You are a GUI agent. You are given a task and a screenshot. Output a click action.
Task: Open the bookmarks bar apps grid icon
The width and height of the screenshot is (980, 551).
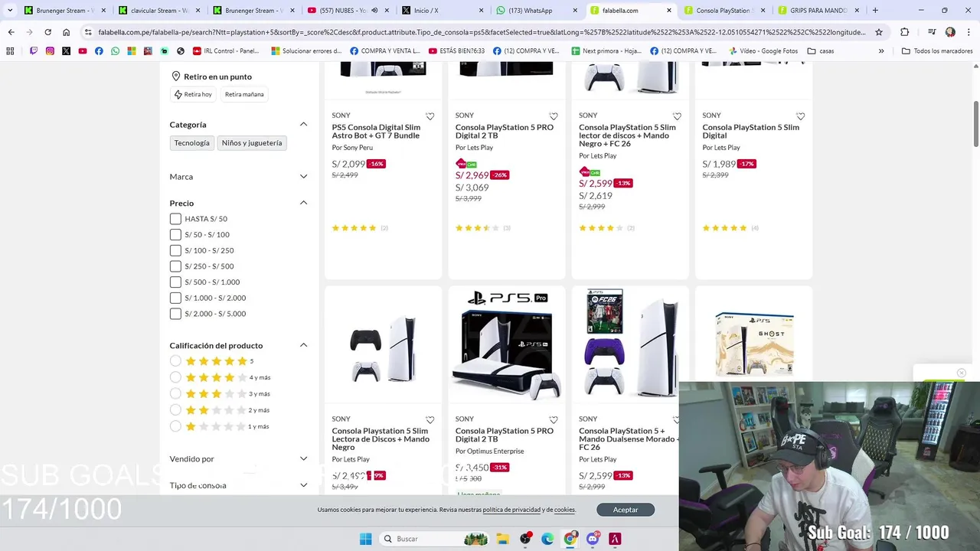[x=10, y=51]
